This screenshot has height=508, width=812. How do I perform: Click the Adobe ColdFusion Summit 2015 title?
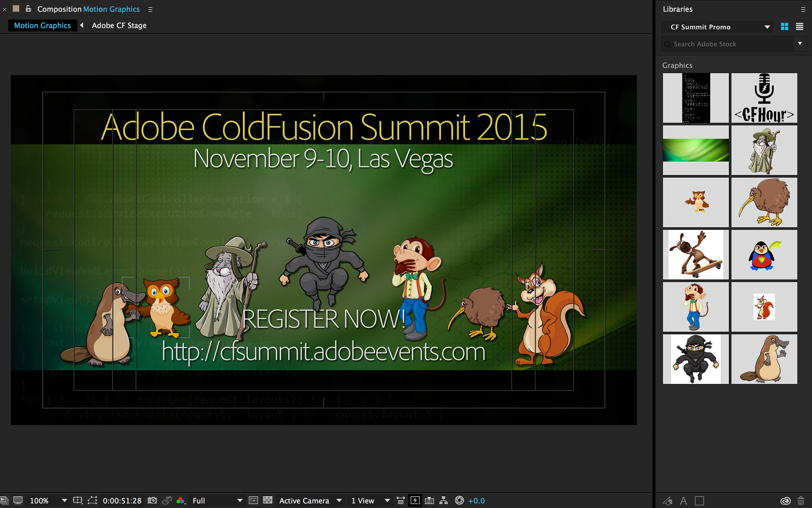point(324,127)
